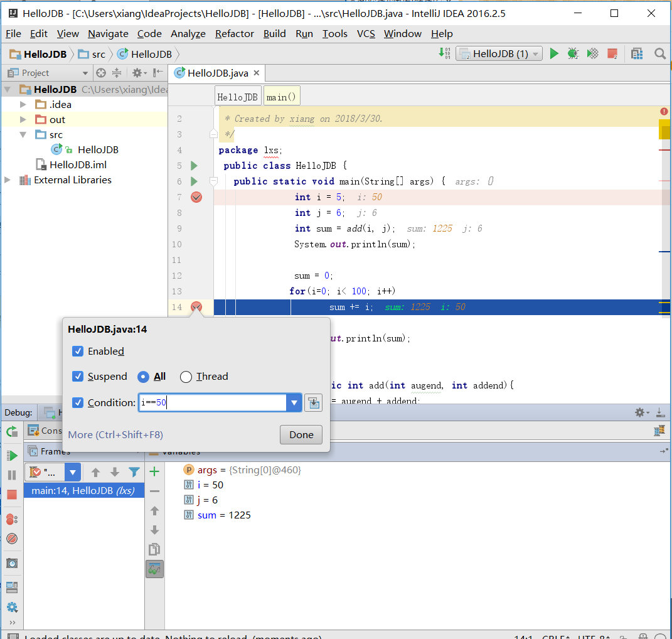Move to previous frame up arrow

(95, 472)
